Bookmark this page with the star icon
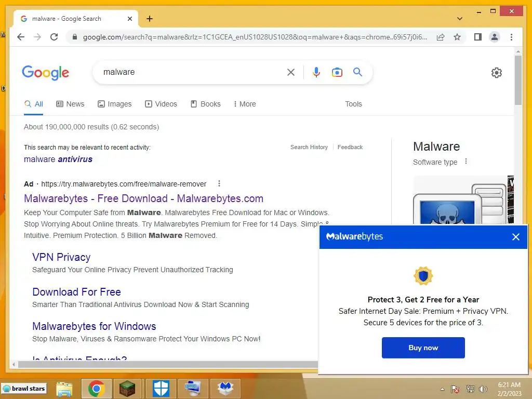Viewport: 532px width, 399px height. coord(457,37)
